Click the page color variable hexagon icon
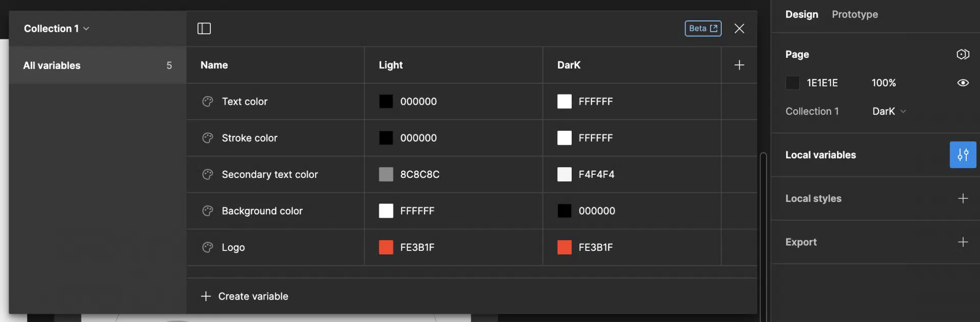Viewport: 980px width, 322px height. pyautogui.click(x=963, y=54)
